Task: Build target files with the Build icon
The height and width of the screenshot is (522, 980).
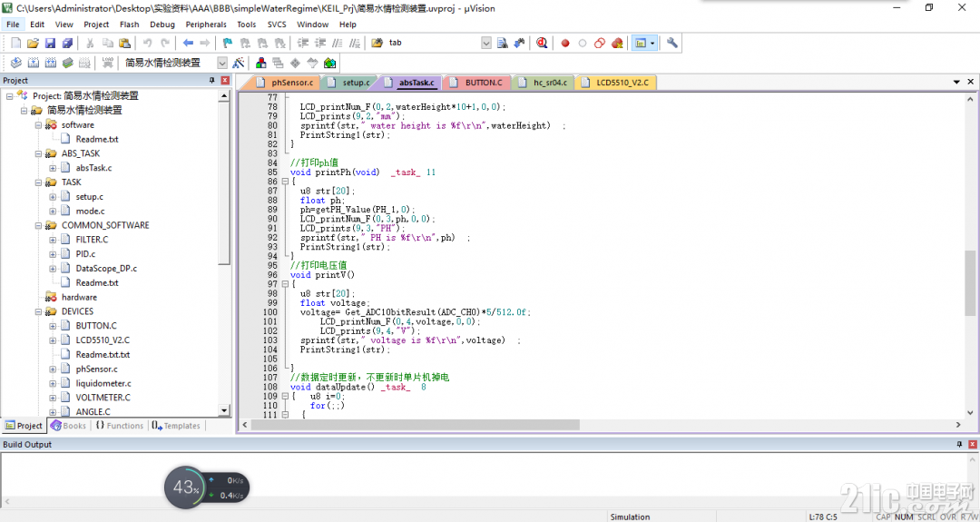Action: click(34, 64)
